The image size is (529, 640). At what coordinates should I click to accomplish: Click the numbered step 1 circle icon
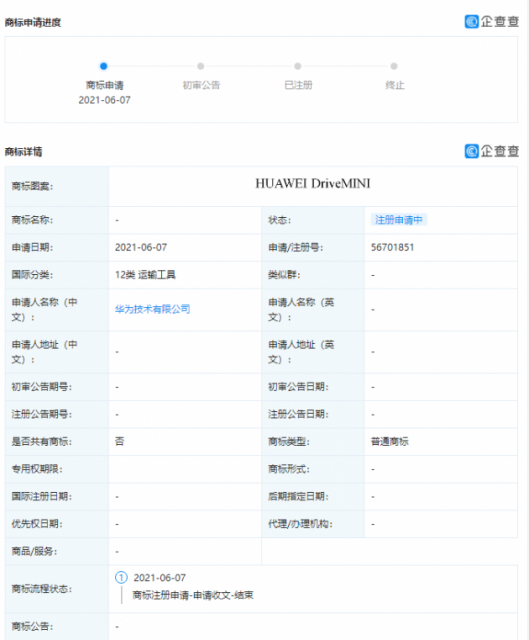coord(121,578)
